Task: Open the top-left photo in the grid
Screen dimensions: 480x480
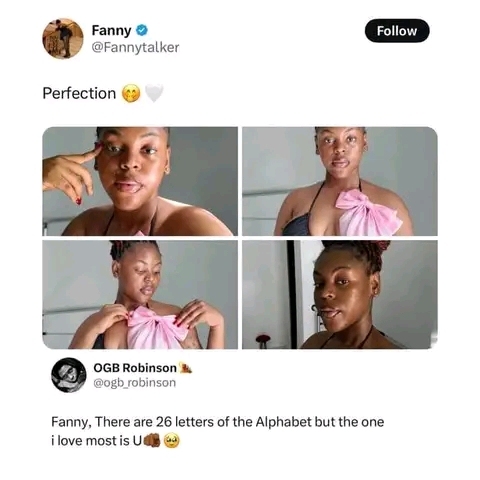Action: (x=140, y=181)
